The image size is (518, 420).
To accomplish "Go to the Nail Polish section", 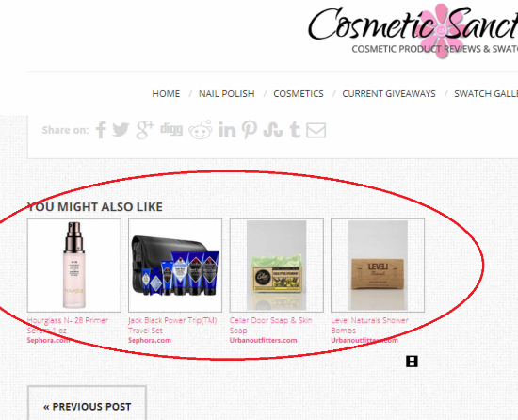I will pos(227,94).
